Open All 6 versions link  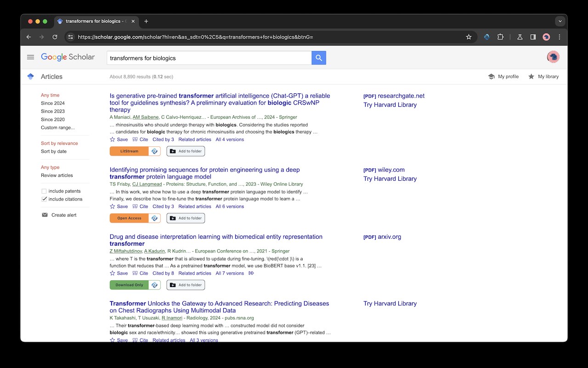(x=230, y=207)
